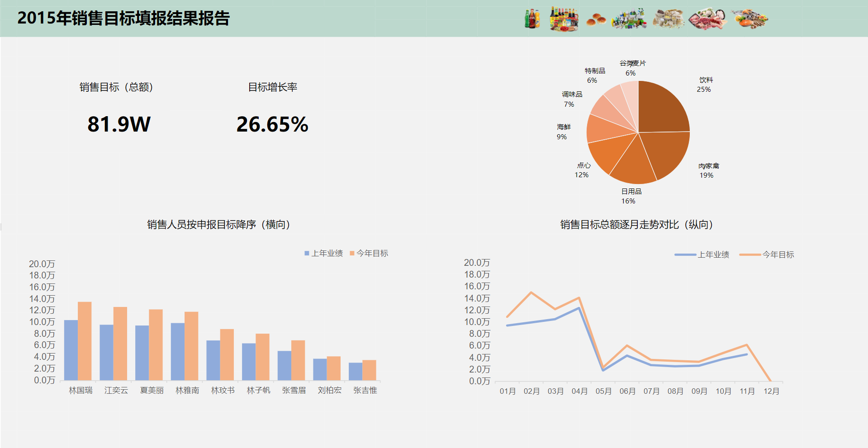Click the grain sacks icon in the header
This screenshot has height=448, width=868.
[669, 19]
